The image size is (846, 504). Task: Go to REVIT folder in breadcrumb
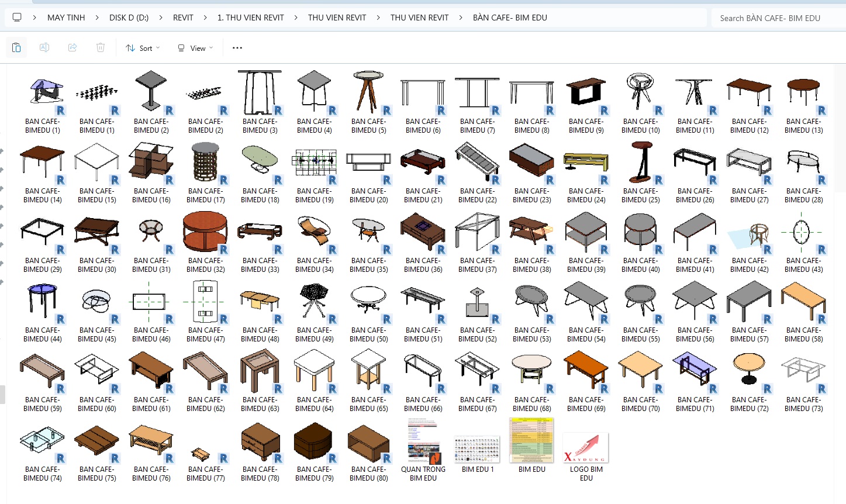pos(183,18)
